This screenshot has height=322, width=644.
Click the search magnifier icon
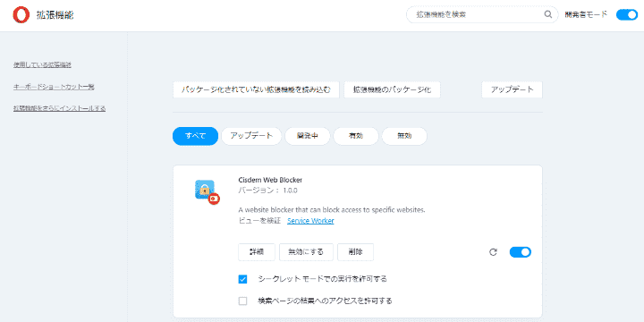[548, 15]
